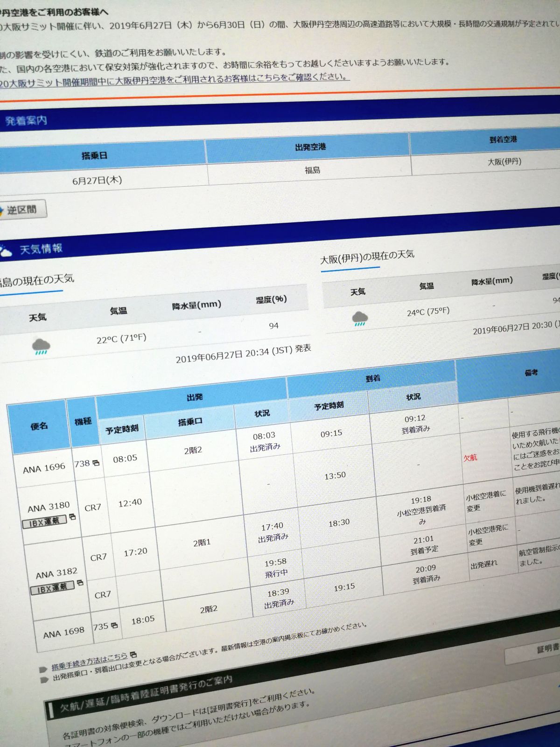The image size is (560, 747).
Task: Click the 19:15 scheduled arrival time
Action: [x=344, y=587]
